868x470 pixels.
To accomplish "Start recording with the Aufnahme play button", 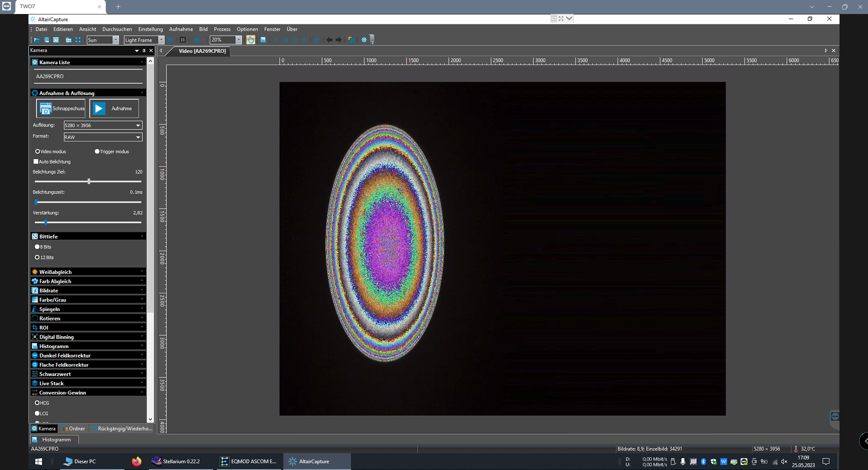I will click(114, 108).
